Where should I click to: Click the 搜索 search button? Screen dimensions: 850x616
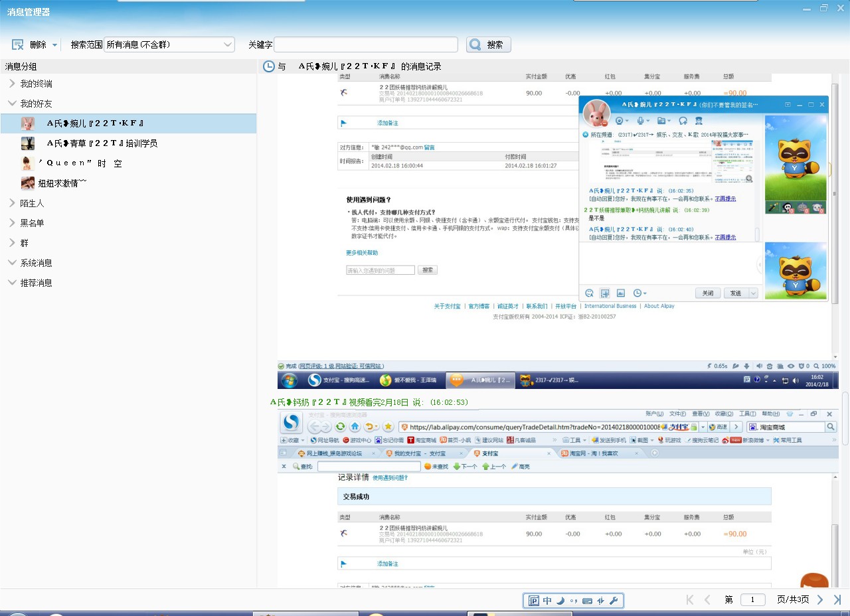489,44
